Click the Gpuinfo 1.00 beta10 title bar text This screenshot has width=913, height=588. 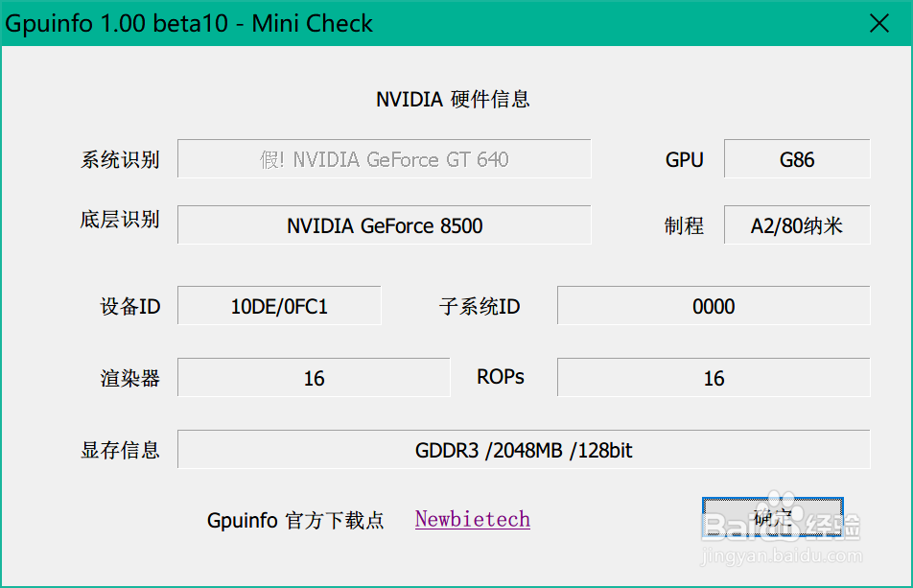(x=189, y=23)
